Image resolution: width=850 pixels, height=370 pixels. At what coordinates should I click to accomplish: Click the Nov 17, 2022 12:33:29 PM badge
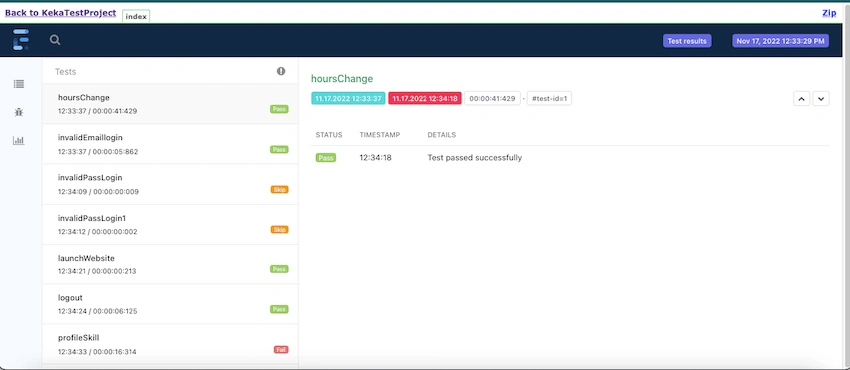coord(781,41)
